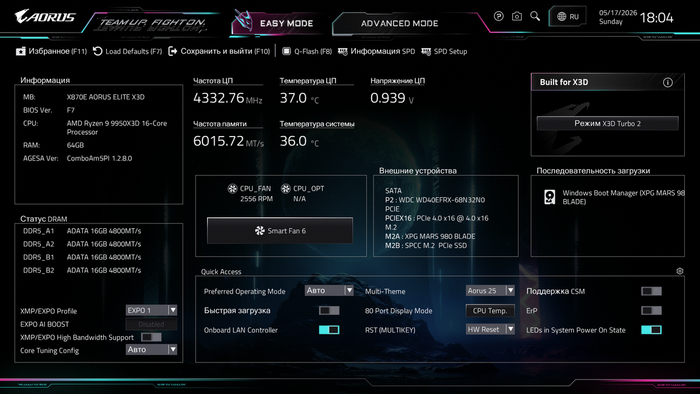This screenshot has width=700, height=394.
Task: Toggle Быстрая загрузка switch
Action: coord(329,311)
